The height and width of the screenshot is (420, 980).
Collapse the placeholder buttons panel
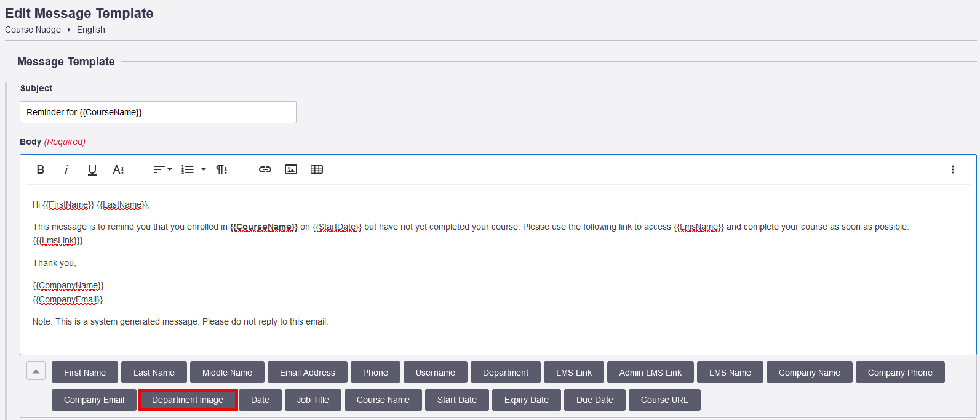tap(36, 371)
